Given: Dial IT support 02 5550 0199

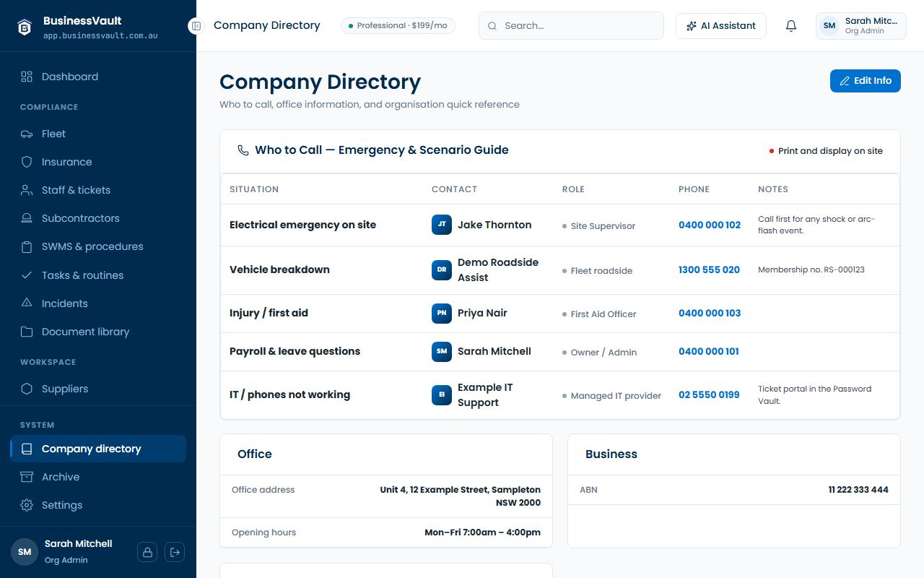Looking at the screenshot, I should tap(709, 394).
